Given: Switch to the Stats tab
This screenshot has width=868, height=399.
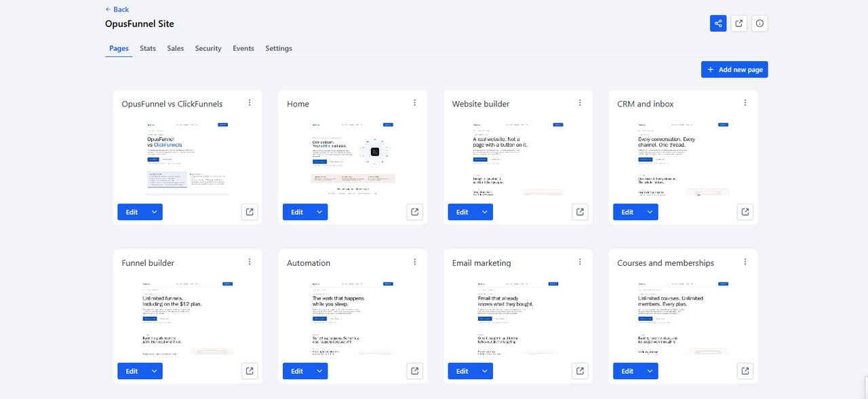Looking at the screenshot, I should (x=148, y=48).
